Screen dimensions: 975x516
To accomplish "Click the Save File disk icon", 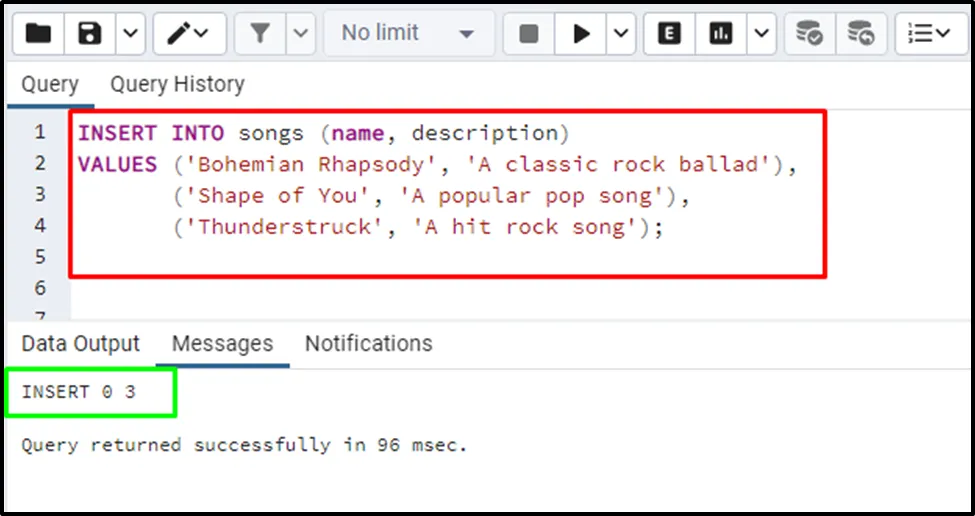I will (x=91, y=34).
